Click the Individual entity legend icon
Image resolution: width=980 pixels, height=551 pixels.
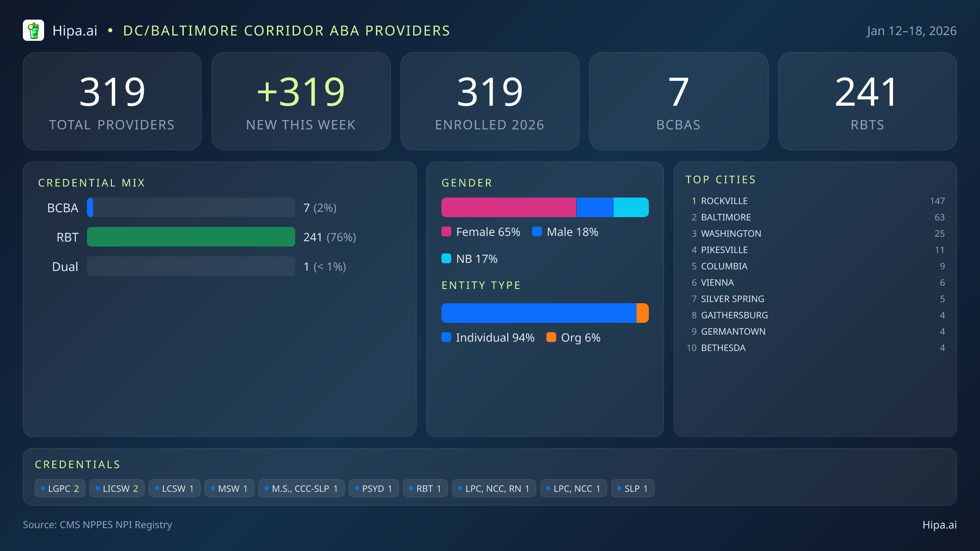point(447,338)
